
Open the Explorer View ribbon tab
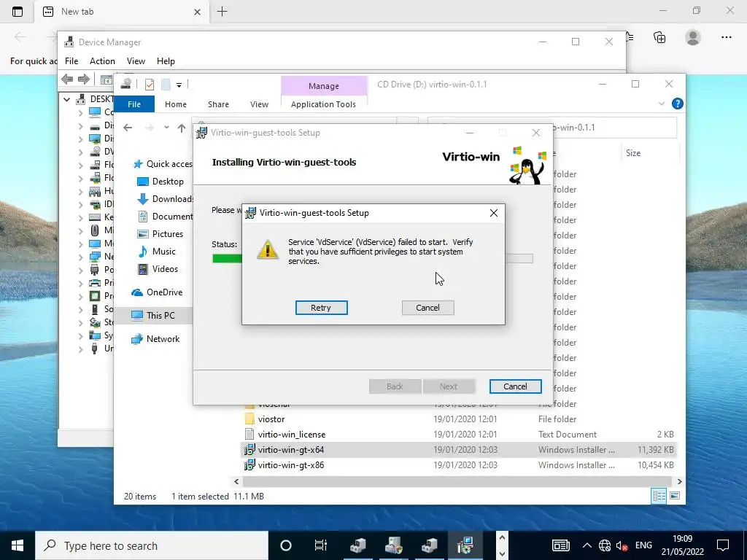[x=259, y=104]
